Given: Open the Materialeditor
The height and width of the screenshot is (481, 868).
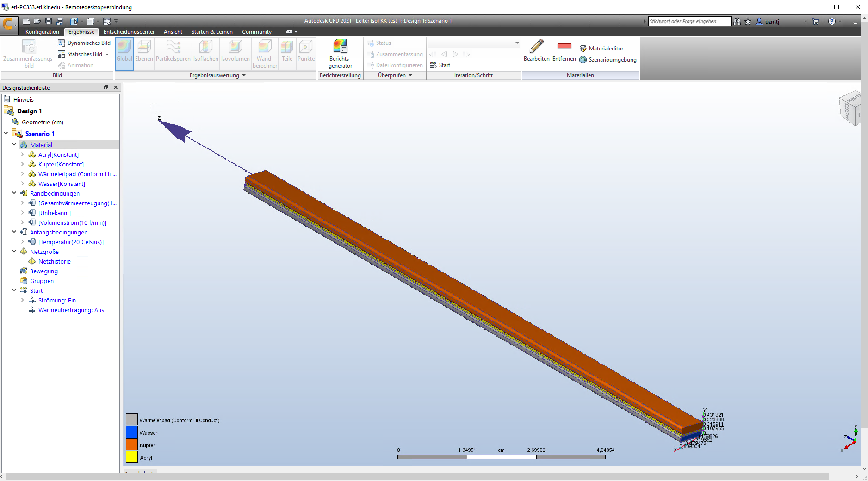Looking at the screenshot, I should point(606,48).
